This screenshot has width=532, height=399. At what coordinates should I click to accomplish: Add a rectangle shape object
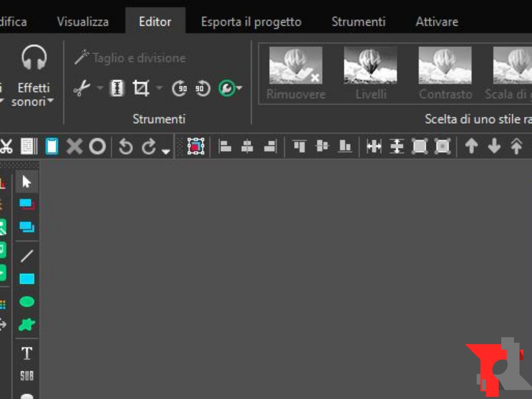(27, 278)
